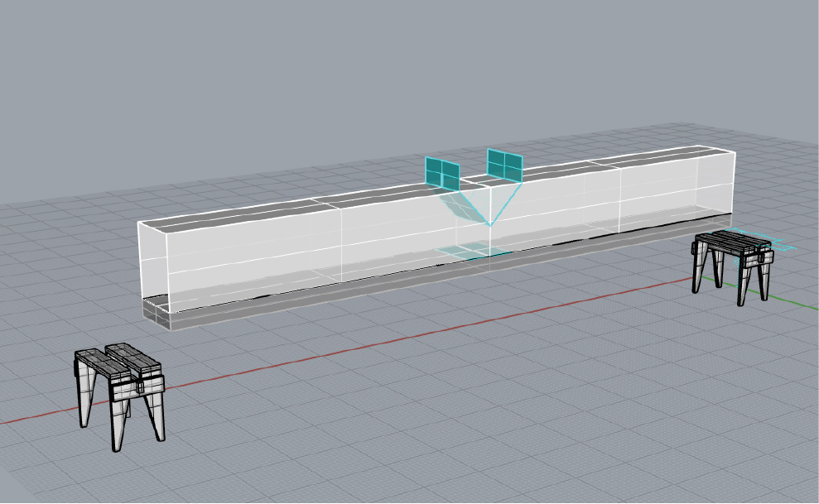The width and height of the screenshot is (819, 504).
Task: Click the green Y-axis line near the right sawhorse
Action: click(x=794, y=304)
